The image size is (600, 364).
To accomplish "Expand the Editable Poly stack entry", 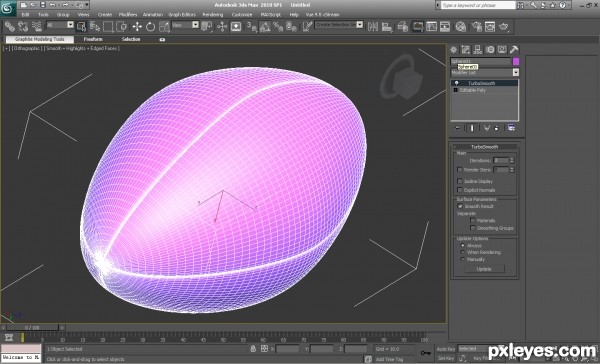I will point(456,90).
